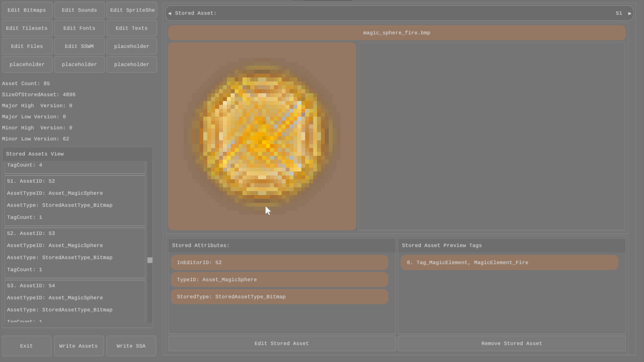Click the Stored Assets View scrollbar handle
This screenshot has height=362, width=644.
(150, 260)
